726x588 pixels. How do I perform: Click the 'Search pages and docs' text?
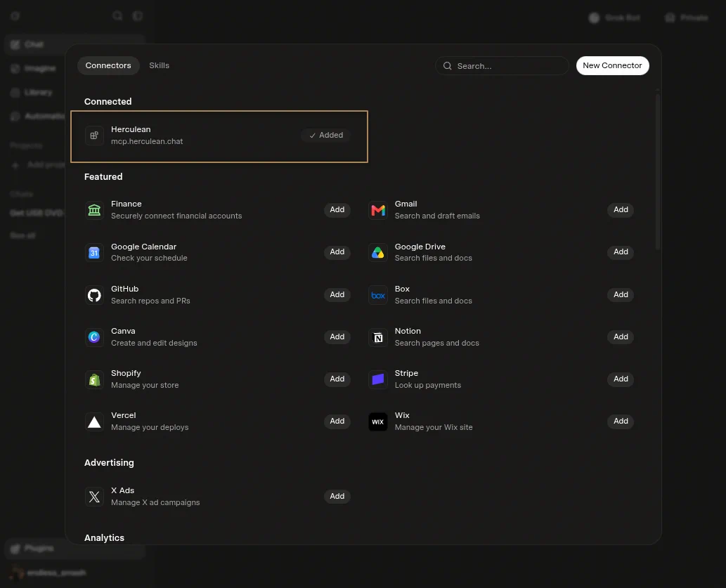pyautogui.click(x=436, y=343)
